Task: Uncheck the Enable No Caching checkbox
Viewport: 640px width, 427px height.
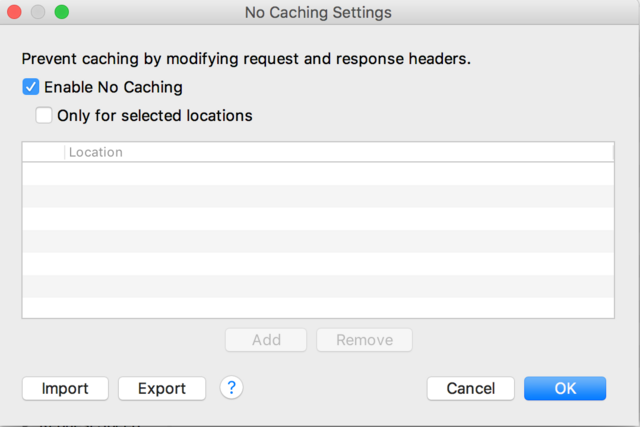Action: pos(30,87)
